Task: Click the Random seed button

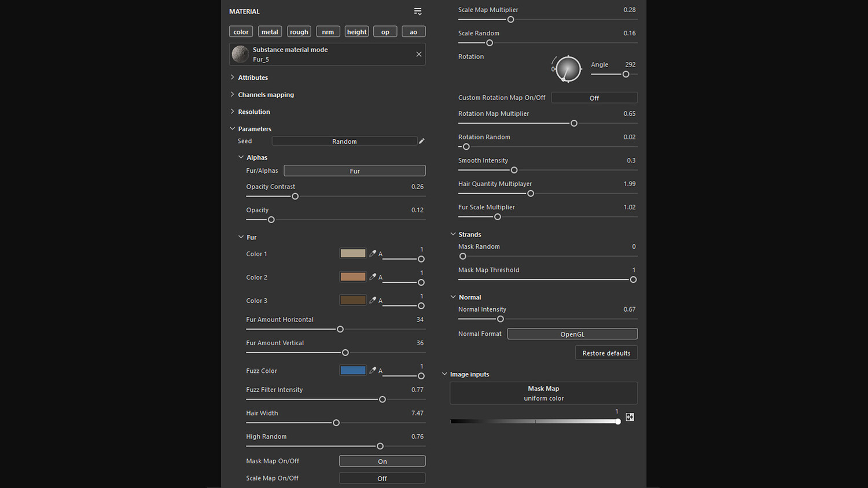Action: [x=344, y=142]
